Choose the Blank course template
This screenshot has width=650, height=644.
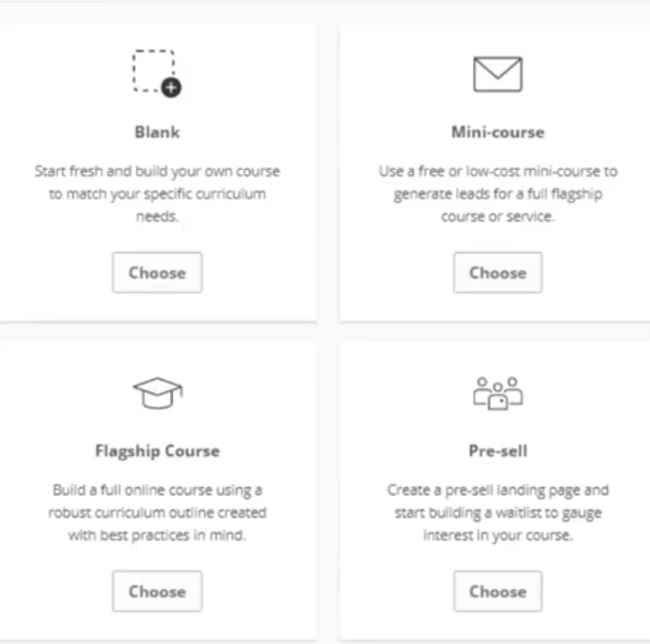click(x=157, y=273)
